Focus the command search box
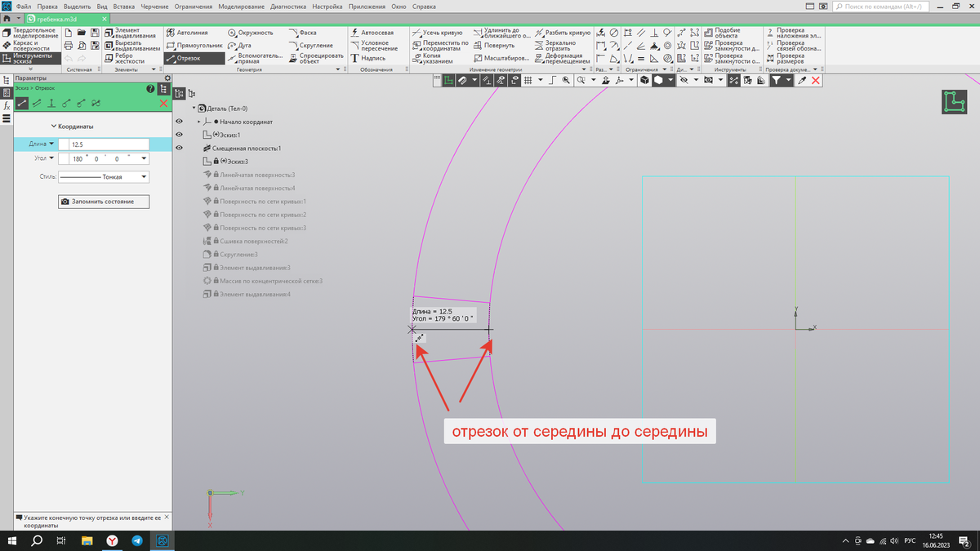980x551 pixels. [880, 6]
